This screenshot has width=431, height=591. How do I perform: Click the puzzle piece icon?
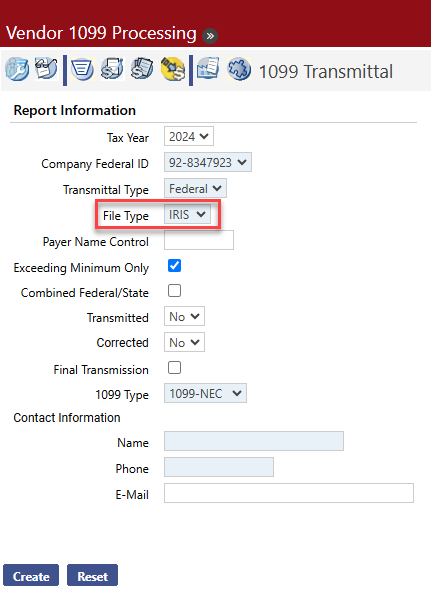pos(239,69)
